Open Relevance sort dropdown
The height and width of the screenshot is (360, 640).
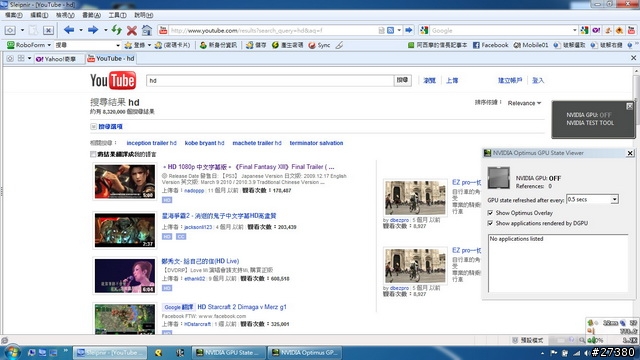[524, 103]
